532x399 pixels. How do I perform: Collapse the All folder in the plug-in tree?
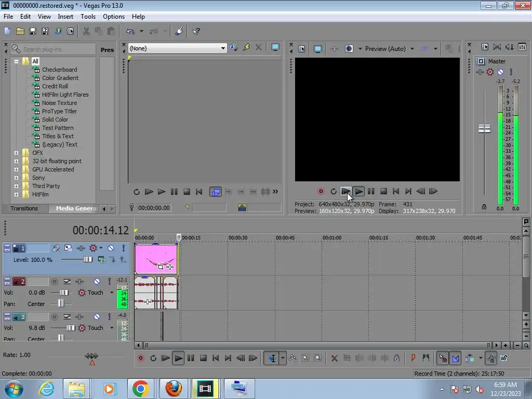click(16, 61)
